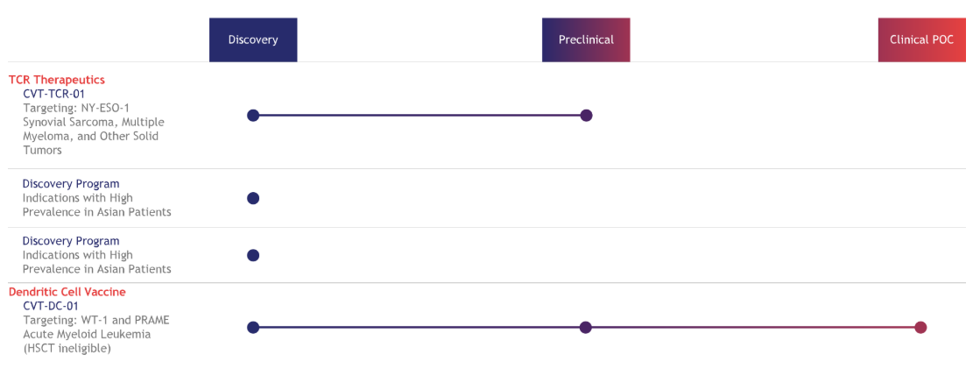
Task: Open the Clinical POC stage header
Action: click(921, 39)
